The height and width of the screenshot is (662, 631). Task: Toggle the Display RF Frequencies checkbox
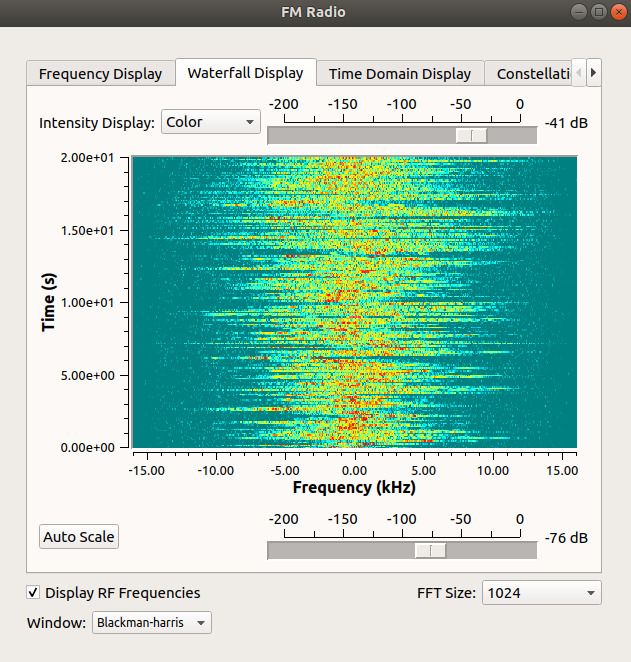[33, 592]
